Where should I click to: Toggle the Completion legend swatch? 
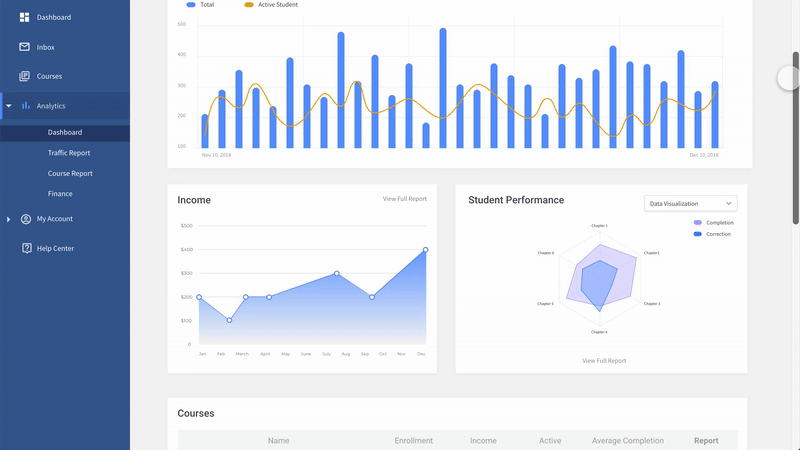[x=697, y=222]
